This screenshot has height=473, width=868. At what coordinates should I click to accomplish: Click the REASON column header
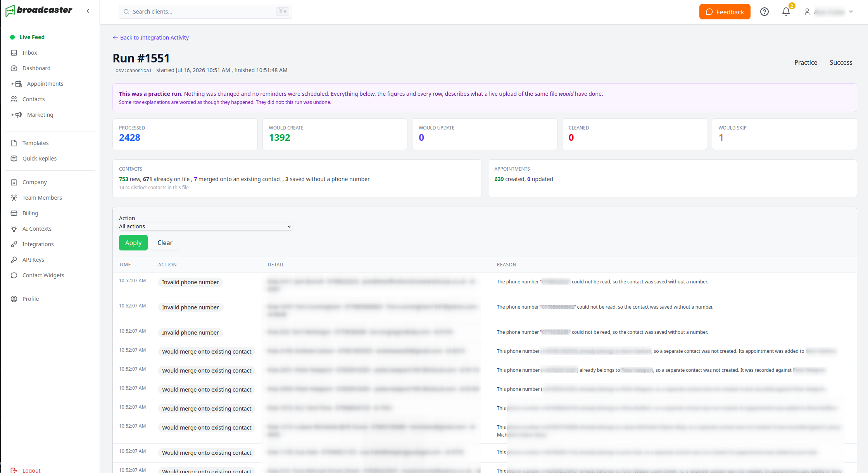[506, 265]
